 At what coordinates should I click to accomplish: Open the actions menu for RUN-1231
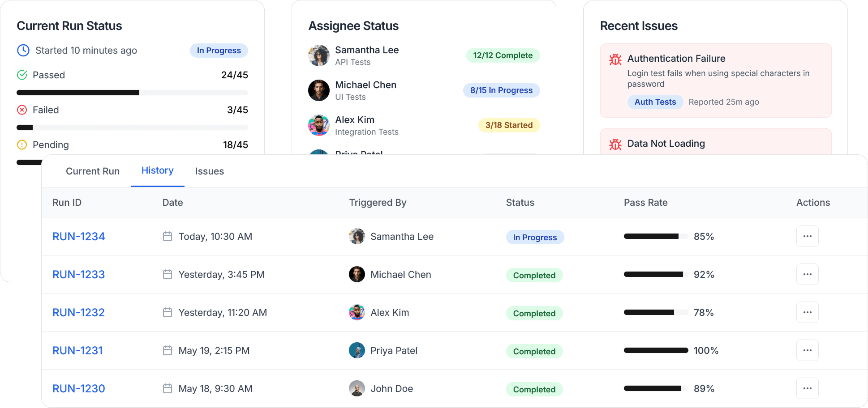807,350
